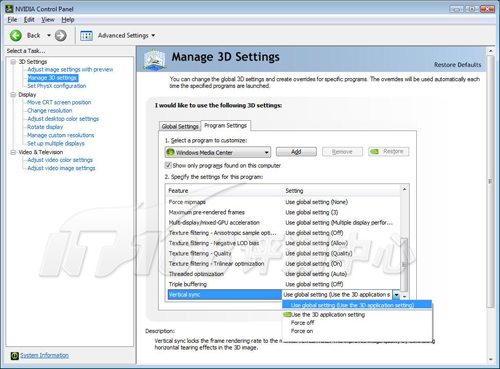
Task: Click settings list scroll up arrow
Action: (x=404, y=189)
